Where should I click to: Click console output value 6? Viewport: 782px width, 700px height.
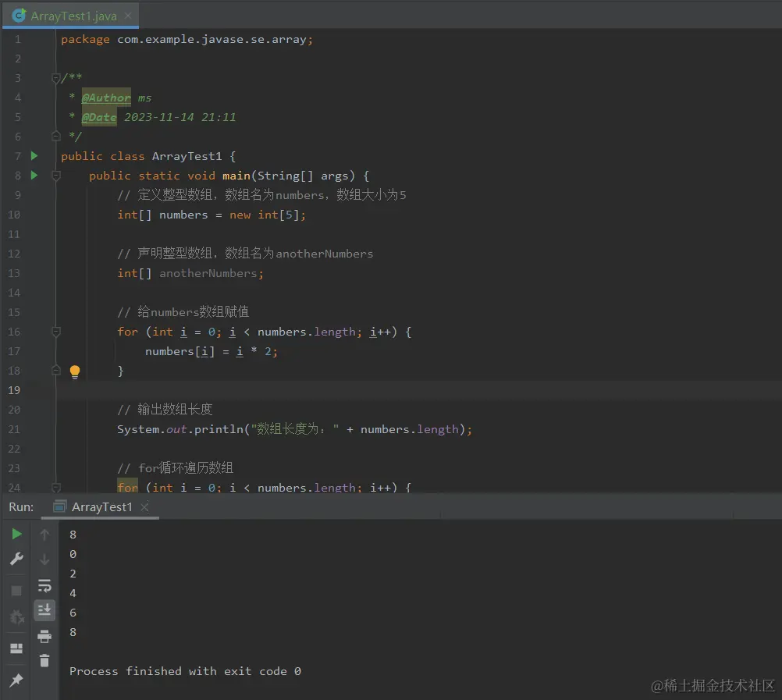click(73, 613)
